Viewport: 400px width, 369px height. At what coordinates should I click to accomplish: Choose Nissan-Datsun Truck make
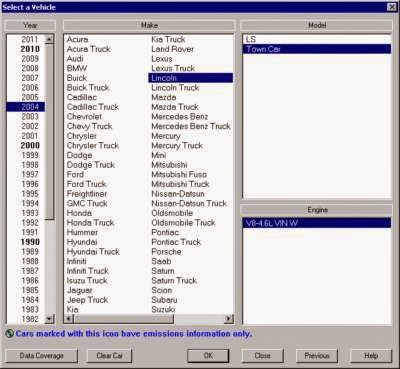(x=189, y=203)
